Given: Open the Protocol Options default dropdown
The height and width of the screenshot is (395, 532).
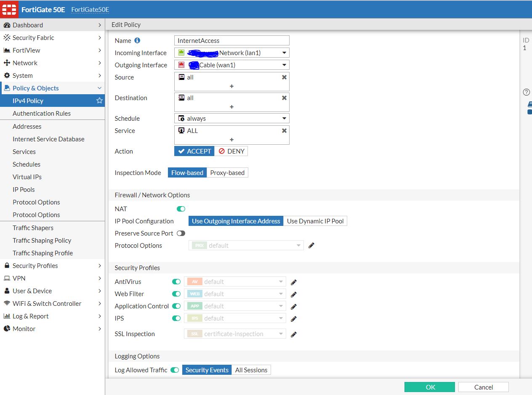Looking at the screenshot, I should (246, 245).
